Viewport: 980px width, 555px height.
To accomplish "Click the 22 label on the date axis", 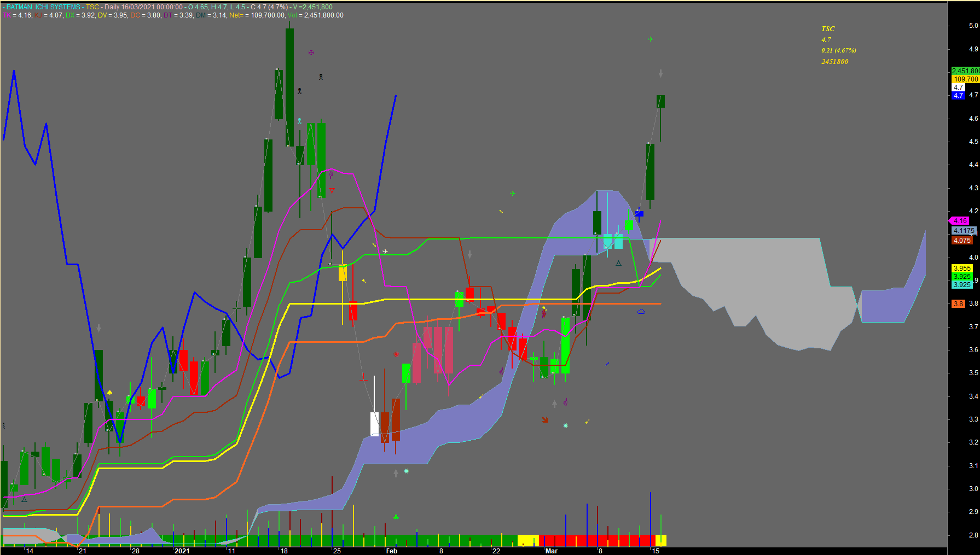I will [496, 551].
